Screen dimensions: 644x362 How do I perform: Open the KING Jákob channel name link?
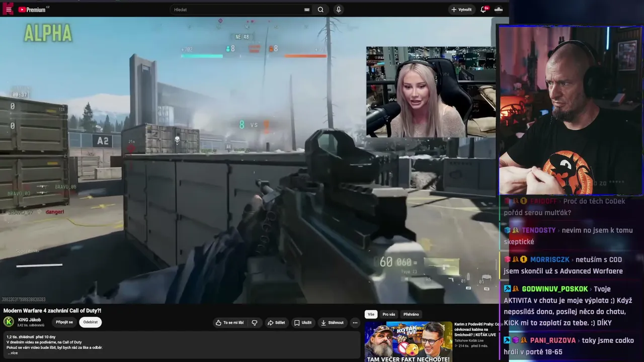coord(29,320)
